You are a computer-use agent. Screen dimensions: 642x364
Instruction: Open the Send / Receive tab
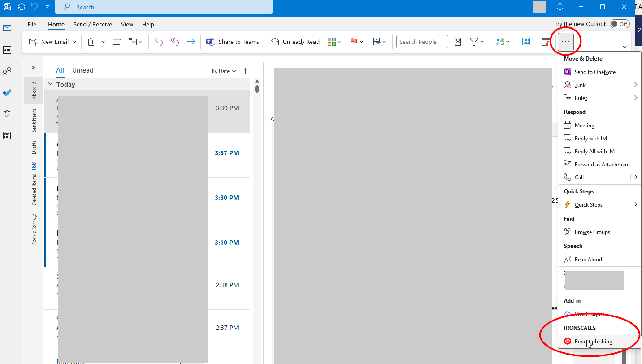92,24
